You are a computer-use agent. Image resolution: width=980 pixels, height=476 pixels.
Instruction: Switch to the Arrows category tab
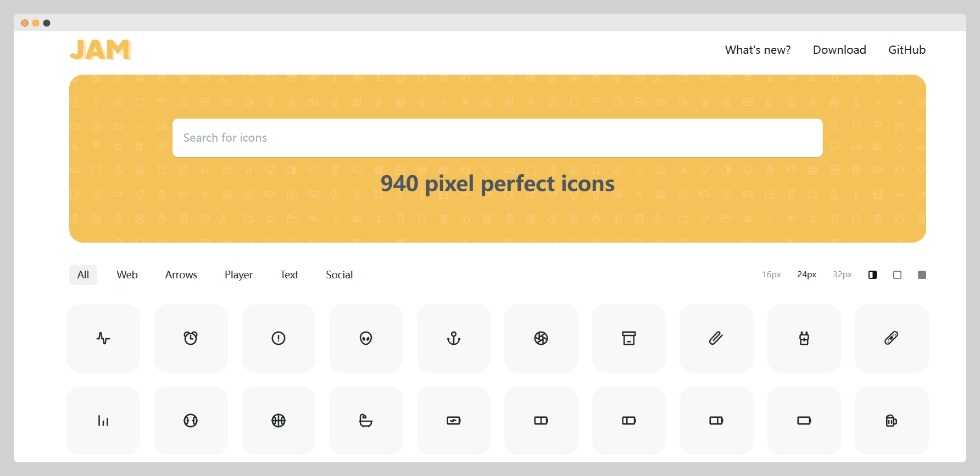click(x=181, y=275)
